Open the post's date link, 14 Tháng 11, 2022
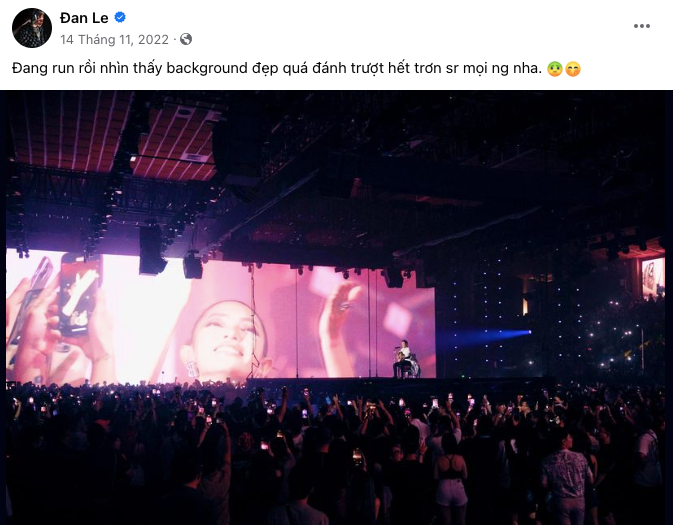 tap(115, 39)
